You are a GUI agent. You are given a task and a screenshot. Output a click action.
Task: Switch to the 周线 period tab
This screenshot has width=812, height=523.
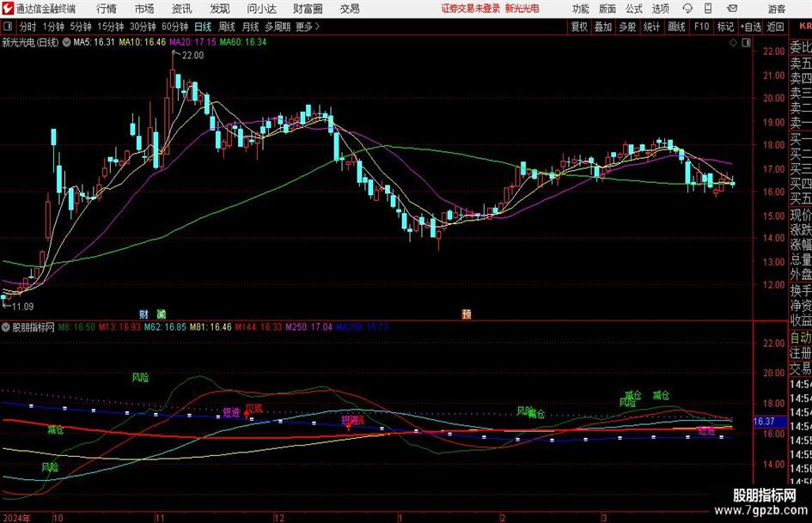(226, 27)
